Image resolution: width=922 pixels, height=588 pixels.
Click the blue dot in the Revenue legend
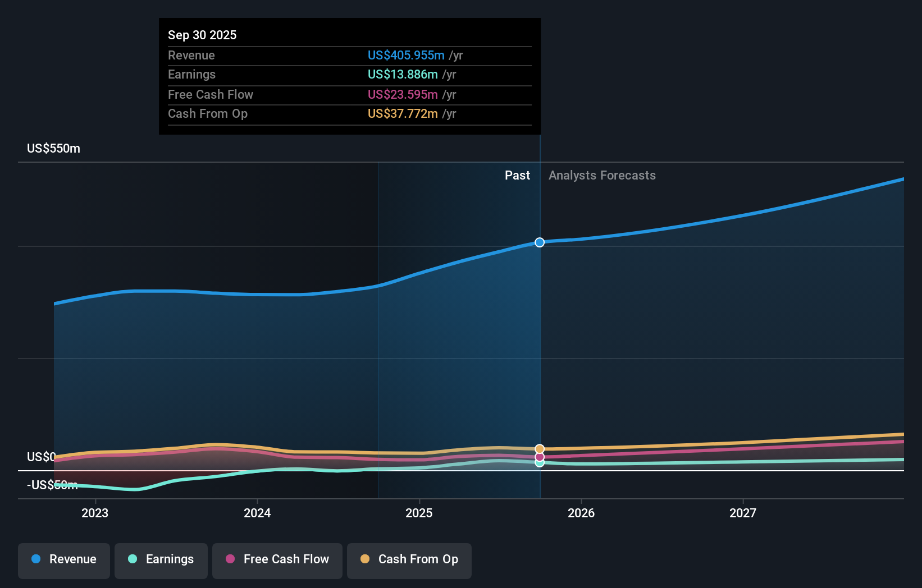coord(36,559)
